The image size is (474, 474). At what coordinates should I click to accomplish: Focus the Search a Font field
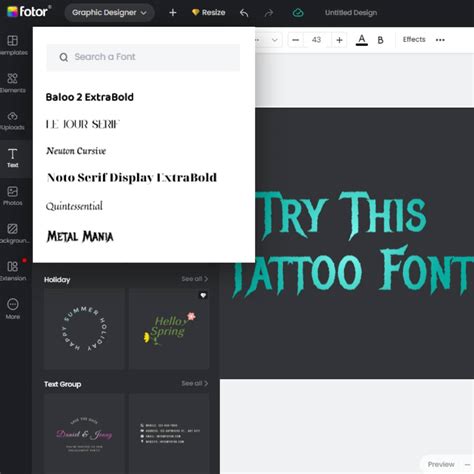coord(143,57)
